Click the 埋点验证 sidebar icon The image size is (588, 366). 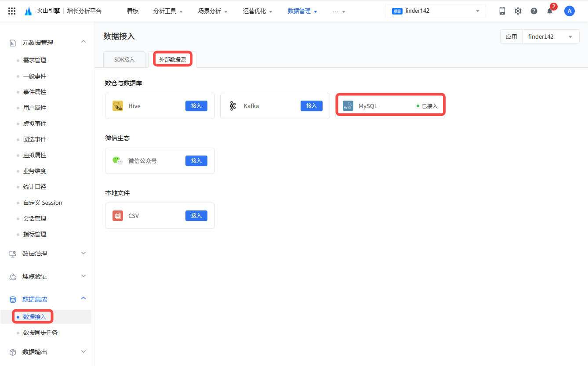[13, 276]
